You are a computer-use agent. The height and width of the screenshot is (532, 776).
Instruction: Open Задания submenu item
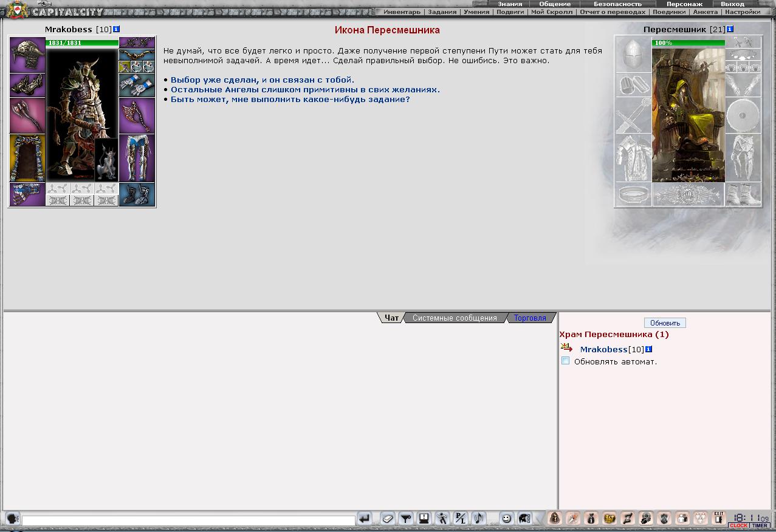coord(442,12)
